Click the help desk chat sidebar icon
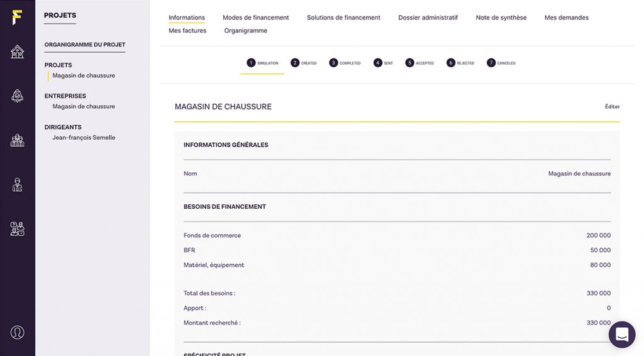This screenshot has width=644, height=356. tap(17, 229)
